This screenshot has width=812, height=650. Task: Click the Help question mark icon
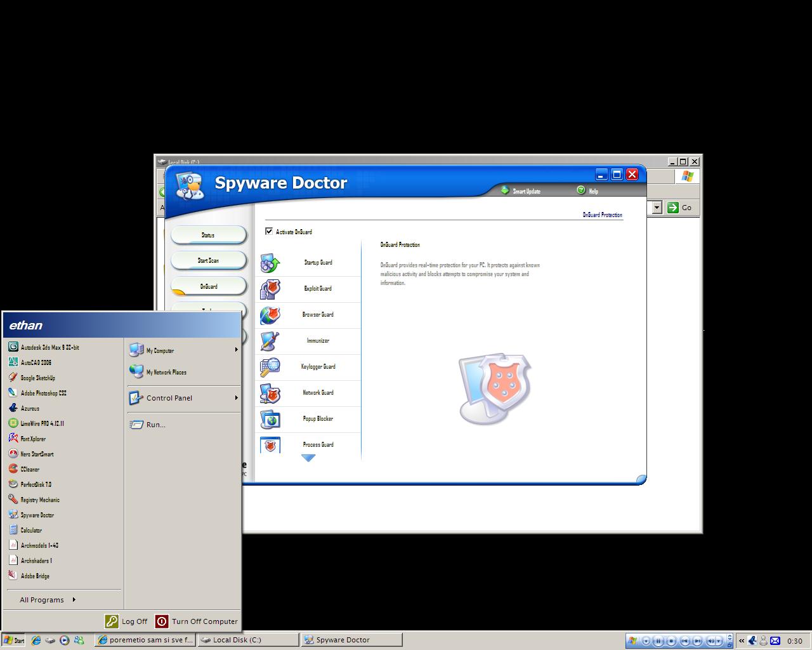581,190
